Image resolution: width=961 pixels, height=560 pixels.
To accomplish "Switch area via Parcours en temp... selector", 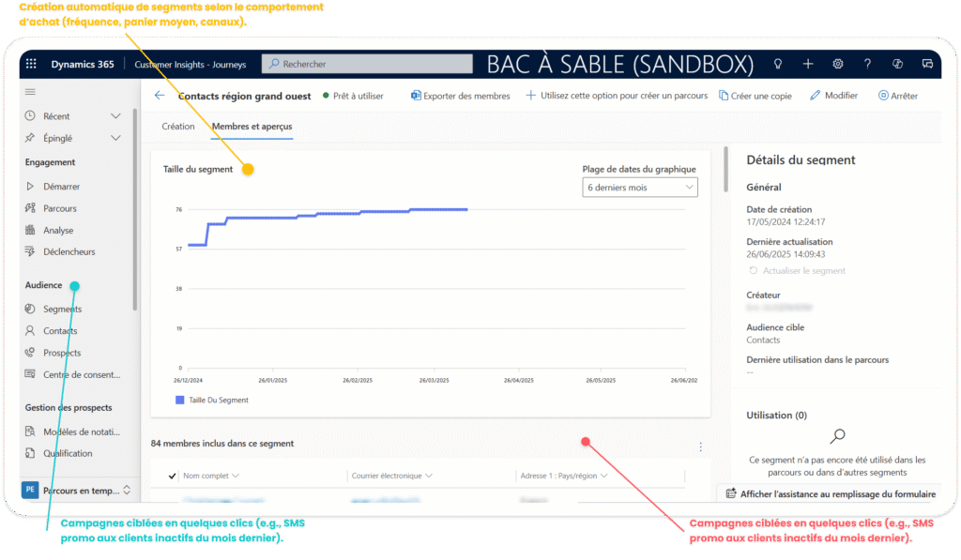I will [77, 491].
